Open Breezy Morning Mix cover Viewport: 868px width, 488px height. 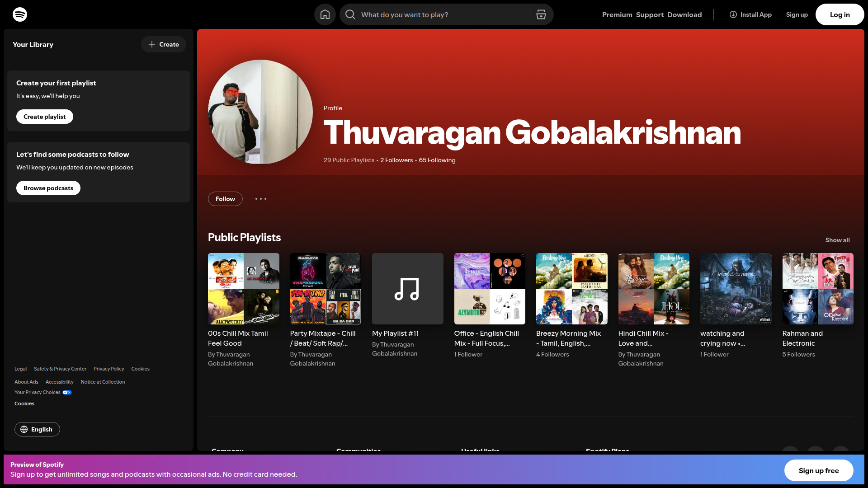pyautogui.click(x=572, y=289)
